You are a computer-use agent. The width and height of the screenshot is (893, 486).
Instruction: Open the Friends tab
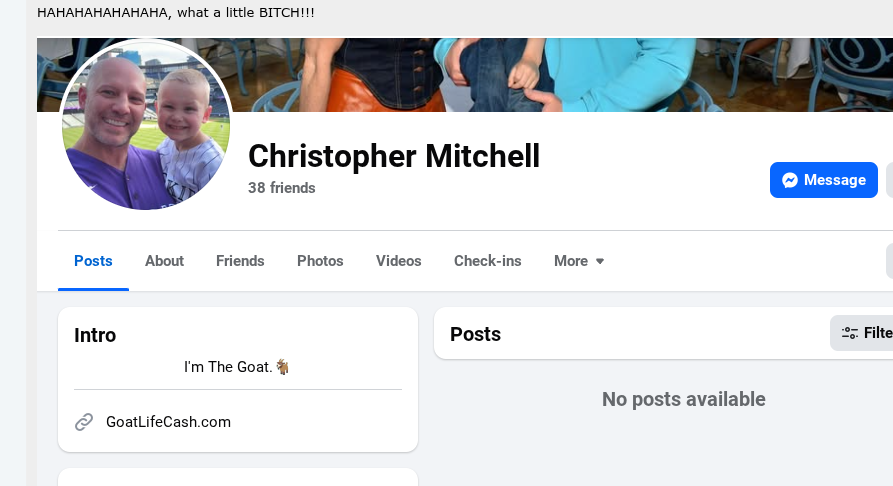[240, 261]
